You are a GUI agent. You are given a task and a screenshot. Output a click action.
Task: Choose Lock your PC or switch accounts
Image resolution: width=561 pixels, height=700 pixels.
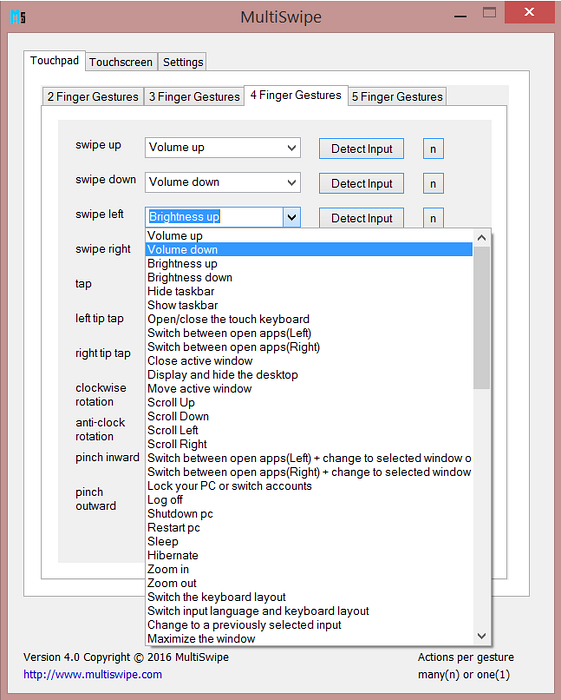pyautogui.click(x=309, y=486)
